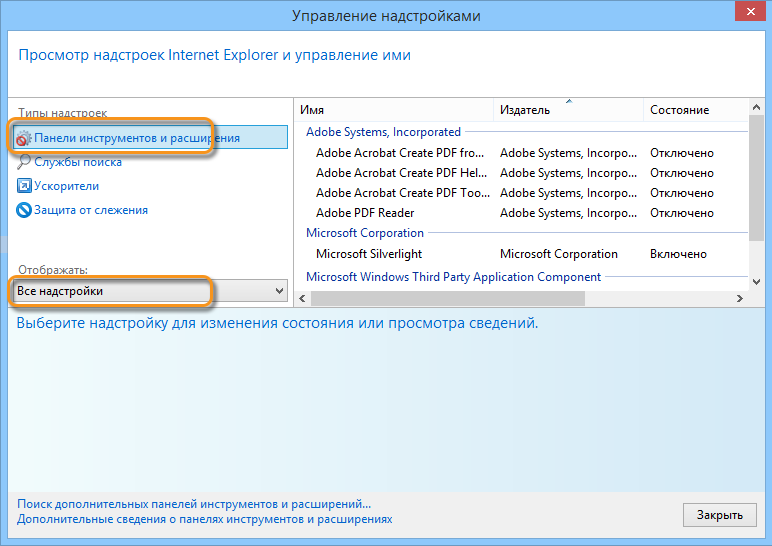The image size is (772, 546).
Task: Click the vertical scrollbar thumb
Action: click(x=756, y=178)
